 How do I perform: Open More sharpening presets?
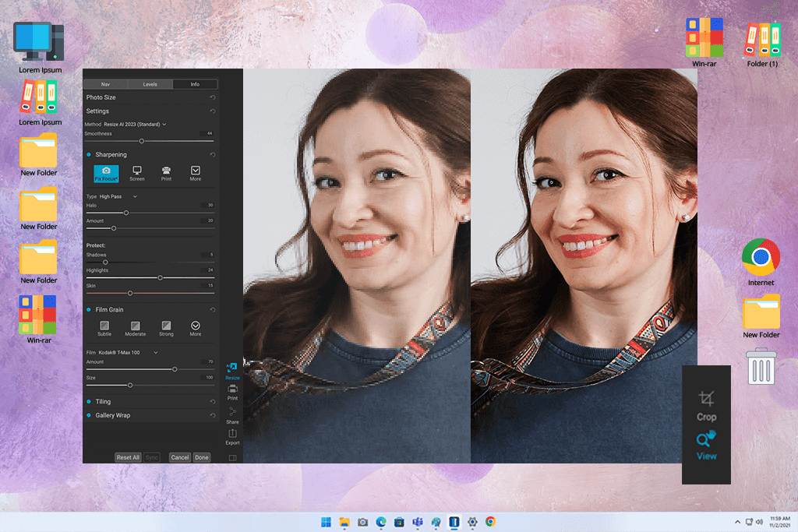tap(196, 174)
